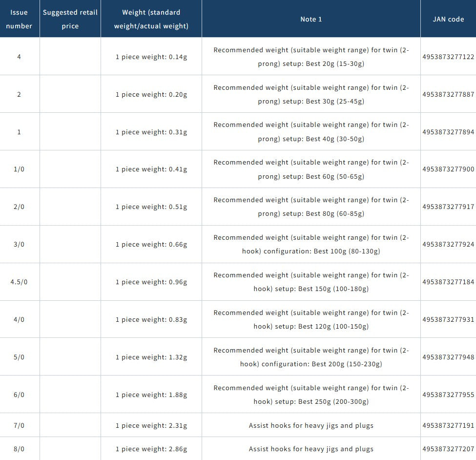This screenshot has width=476, height=460.
Task: Click JAN code 4953873277184
Action: click(448, 282)
